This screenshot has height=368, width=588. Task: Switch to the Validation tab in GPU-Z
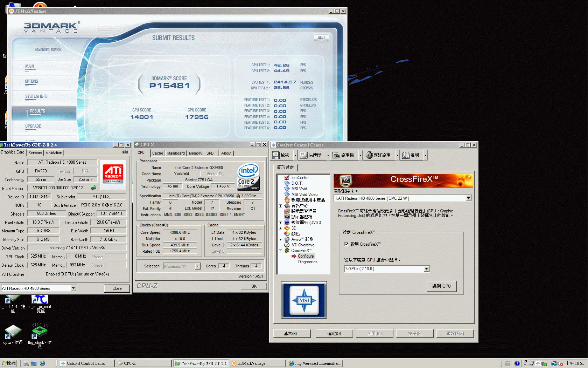[54, 153]
